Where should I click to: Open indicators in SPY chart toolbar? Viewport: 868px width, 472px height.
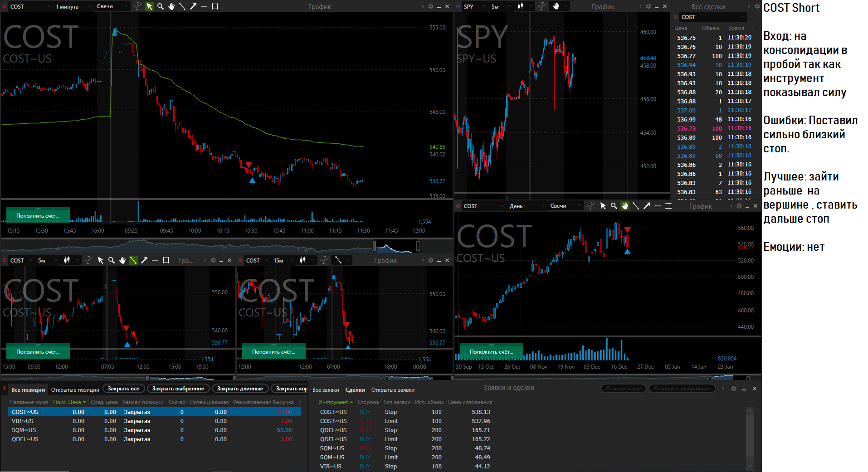[542, 6]
